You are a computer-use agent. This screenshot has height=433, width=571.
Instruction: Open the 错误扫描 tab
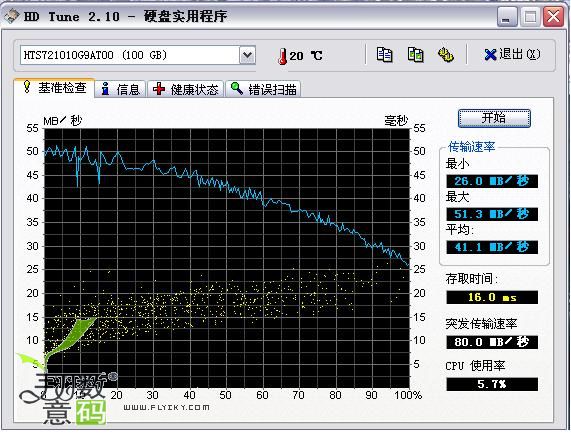263,89
